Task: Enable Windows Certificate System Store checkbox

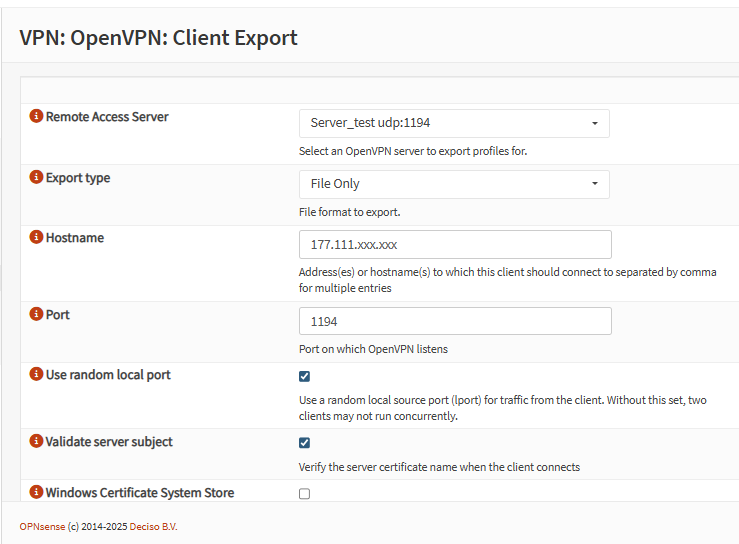Action: click(x=305, y=494)
